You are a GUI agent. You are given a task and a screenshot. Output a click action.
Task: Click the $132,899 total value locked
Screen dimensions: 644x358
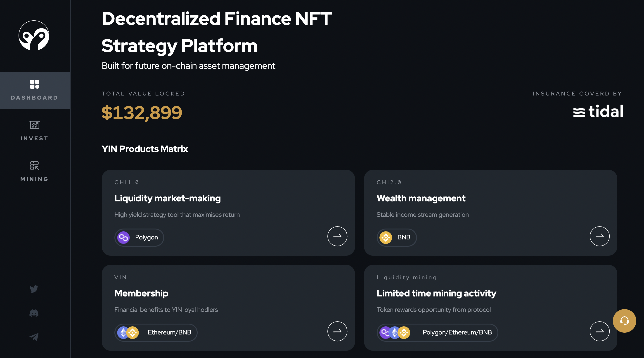[142, 112]
